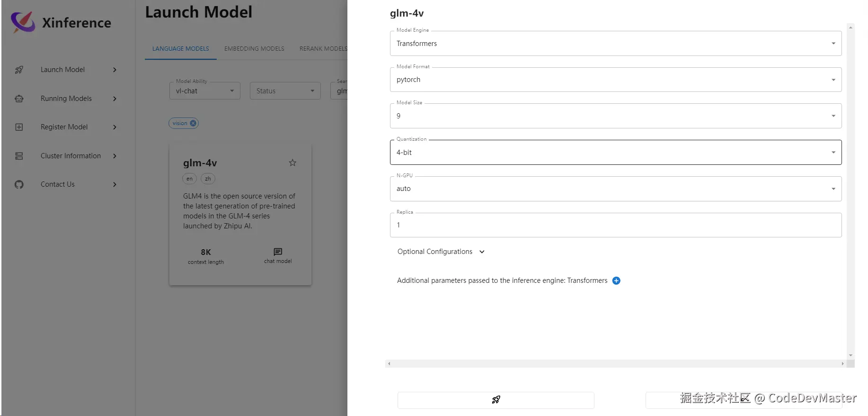Image resolution: width=868 pixels, height=416 pixels.
Task: Click the Cluster Information server icon
Action: coord(19,156)
